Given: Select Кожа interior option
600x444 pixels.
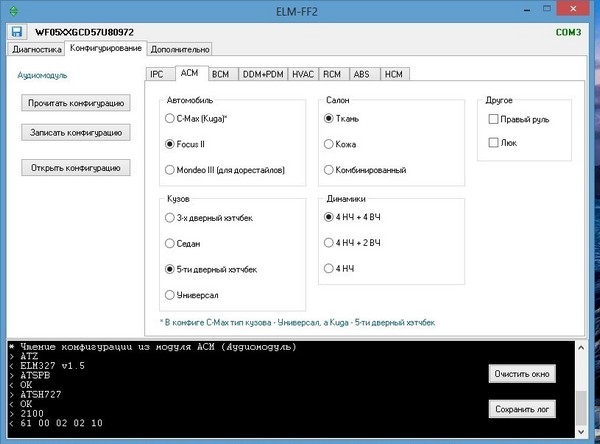Looking at the screenshot, I should 329,144.
